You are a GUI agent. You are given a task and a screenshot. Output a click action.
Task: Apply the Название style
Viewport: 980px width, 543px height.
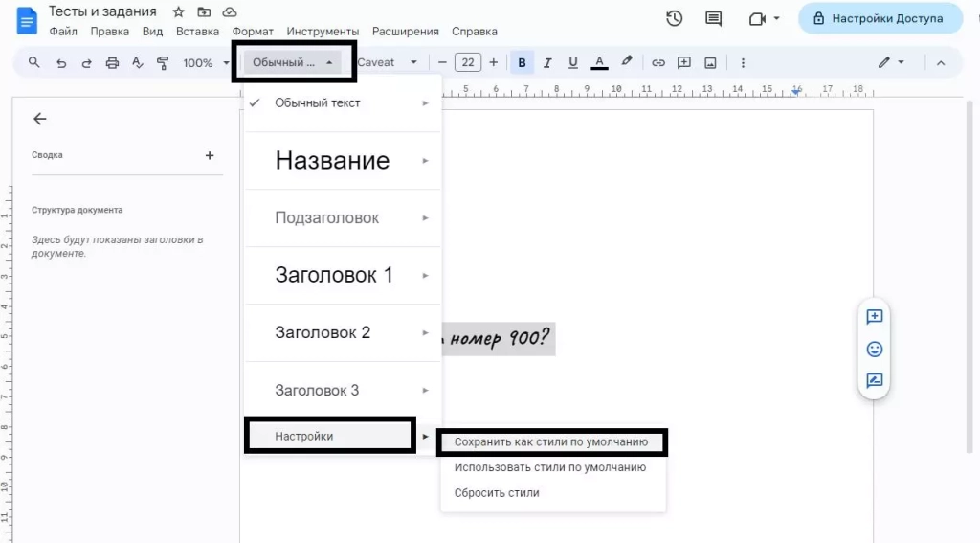pyautogui.click(x=331, y=161)
